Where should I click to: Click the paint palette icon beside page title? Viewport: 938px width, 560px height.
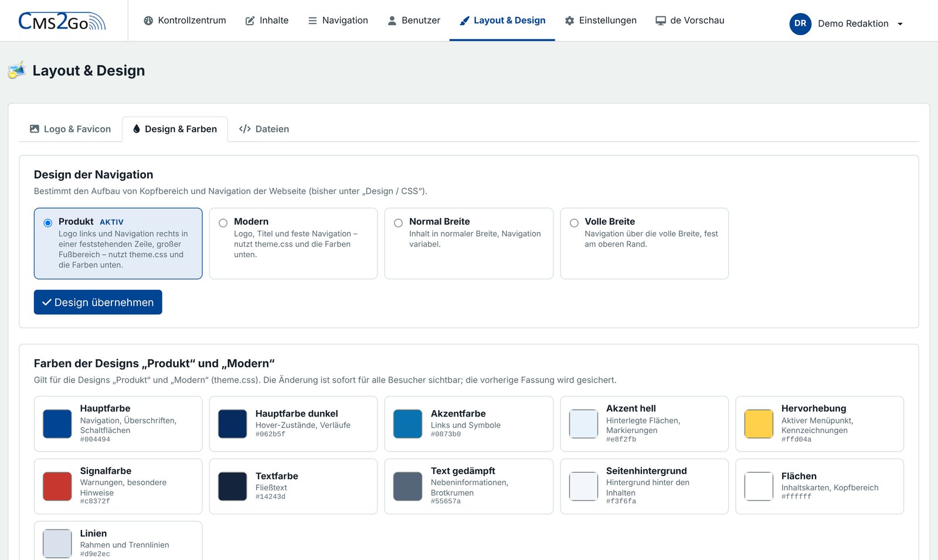(17, 70)
